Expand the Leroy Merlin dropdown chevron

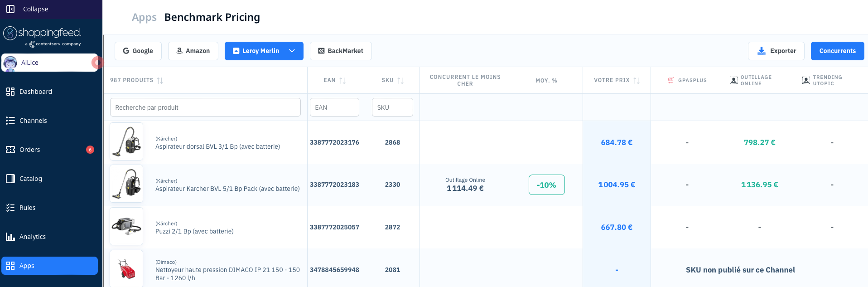292,51
